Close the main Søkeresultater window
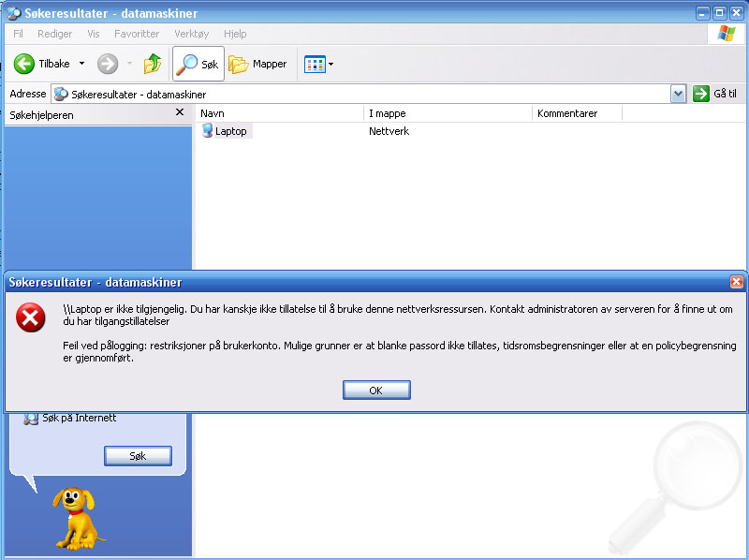The width and height of the screenshot is (749, 560). tap(737, 13)
